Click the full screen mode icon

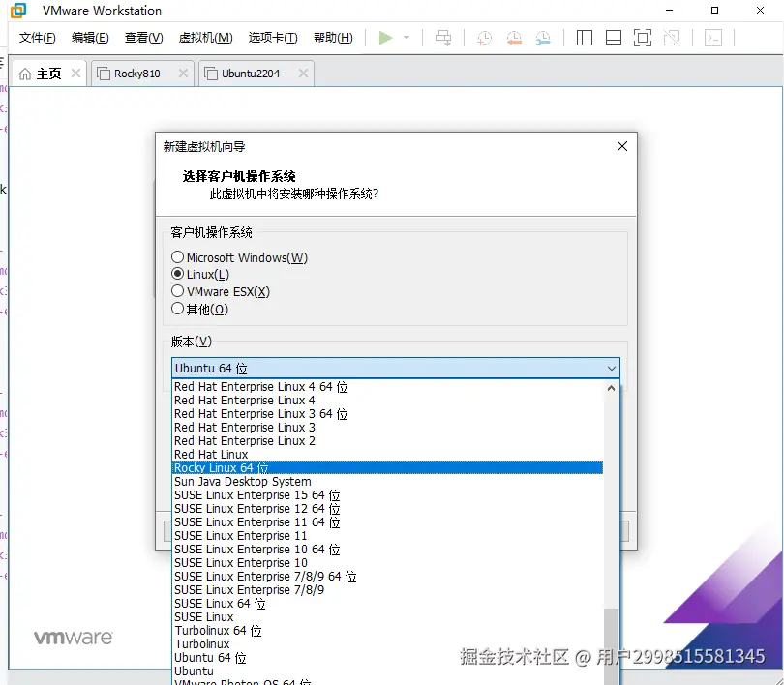click(x=643, y=38)
